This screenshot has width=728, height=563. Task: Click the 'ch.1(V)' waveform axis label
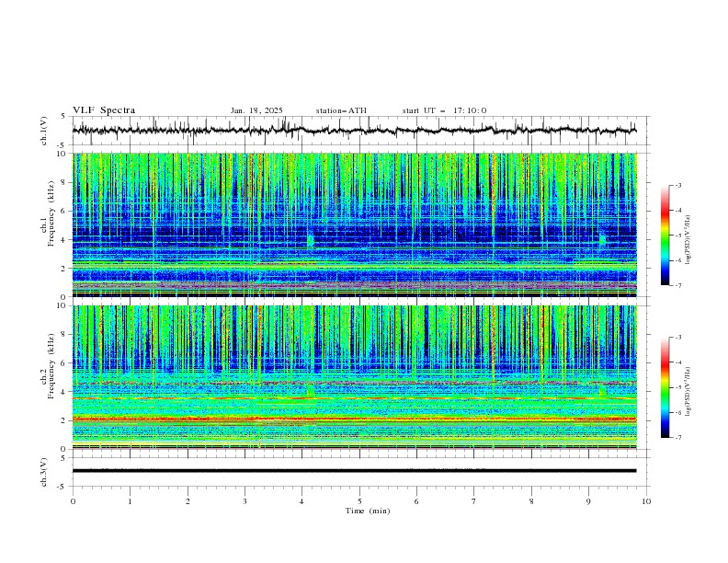(x=44, y=131)
